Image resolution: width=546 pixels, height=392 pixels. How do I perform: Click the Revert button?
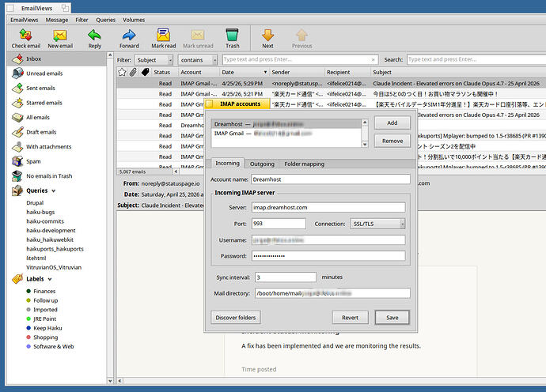[350, 317]
